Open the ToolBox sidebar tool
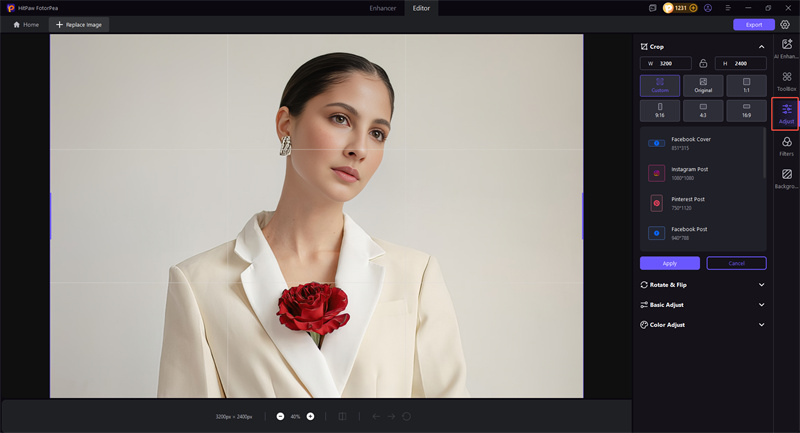The image size is (800, 433). pos(787,81)
